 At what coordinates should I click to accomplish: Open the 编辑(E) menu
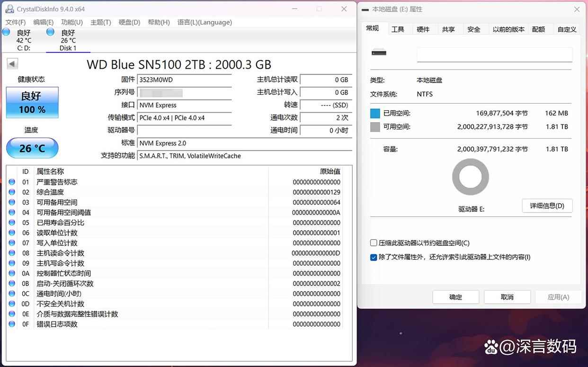44,22
